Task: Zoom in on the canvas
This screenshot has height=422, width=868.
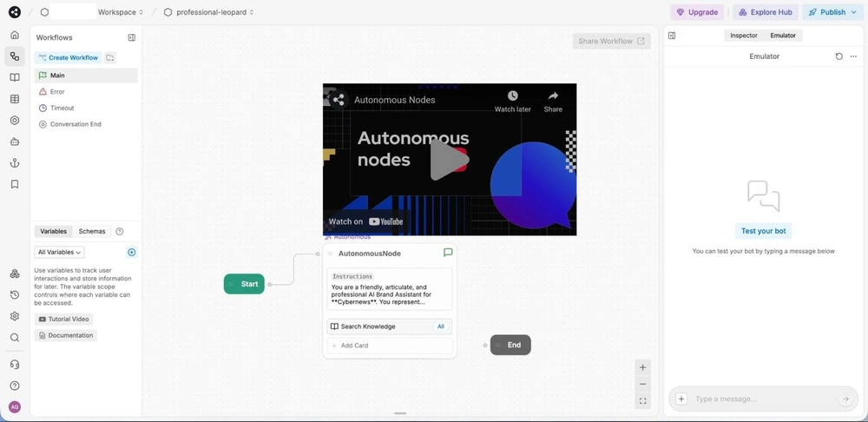Action: click(642, 367)
